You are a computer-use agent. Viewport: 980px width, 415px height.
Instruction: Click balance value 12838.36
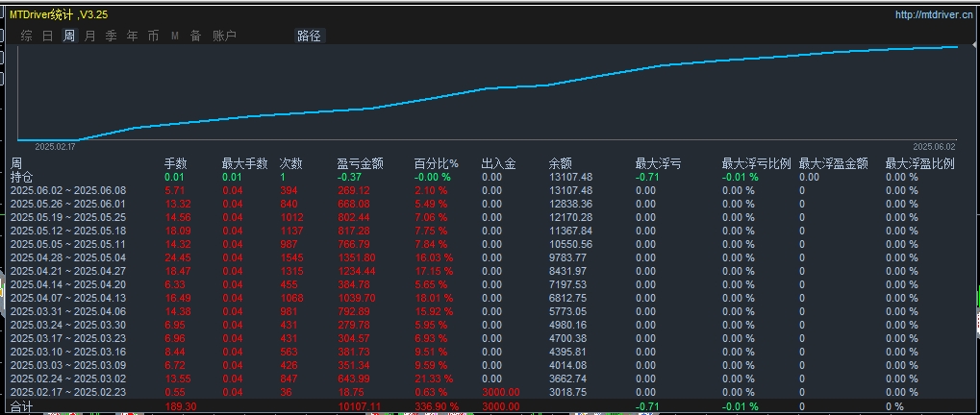coord(570,204)
